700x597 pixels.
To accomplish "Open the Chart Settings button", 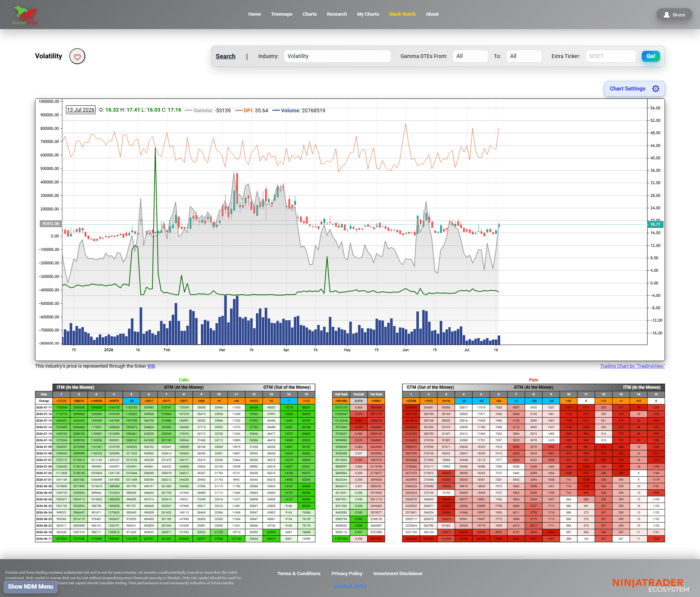I will [x=634, y=89].
